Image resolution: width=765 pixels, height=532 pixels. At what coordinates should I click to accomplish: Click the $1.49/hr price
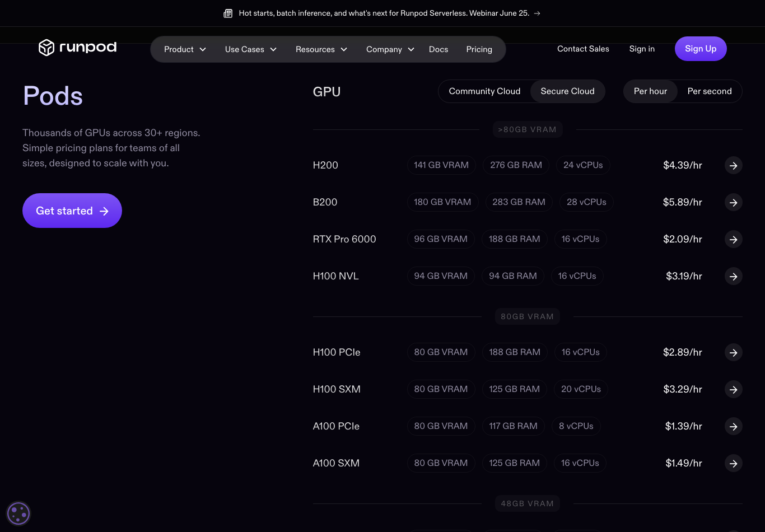(x=684, y=463)
